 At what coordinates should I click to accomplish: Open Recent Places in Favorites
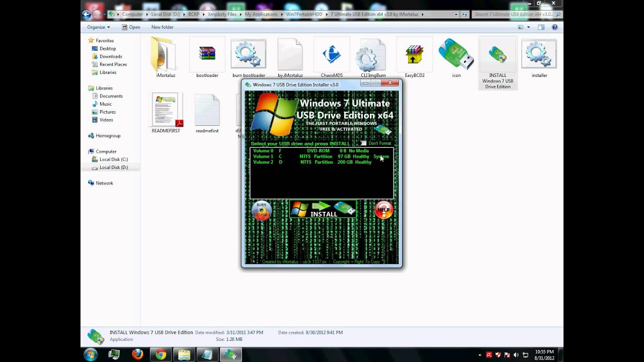(113, 65)
